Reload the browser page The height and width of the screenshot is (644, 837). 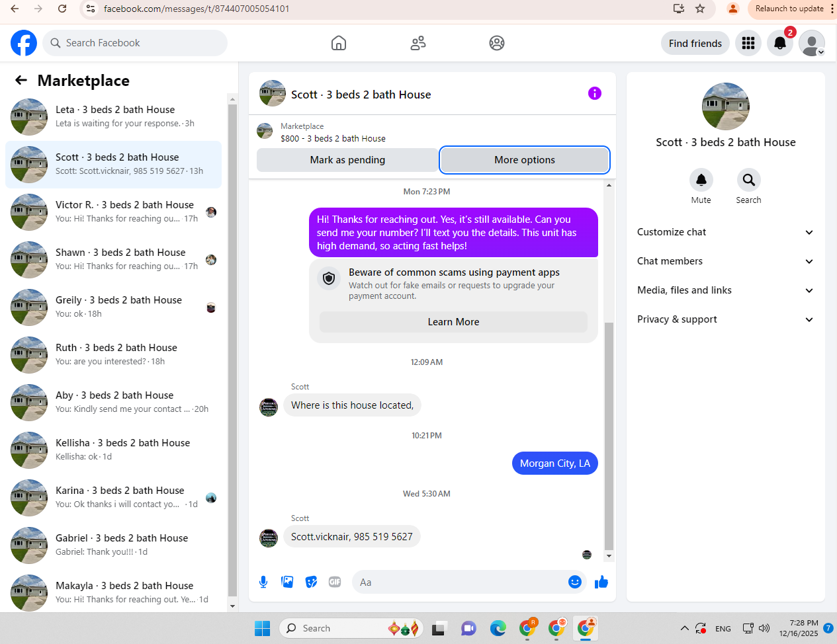(62, 9)
